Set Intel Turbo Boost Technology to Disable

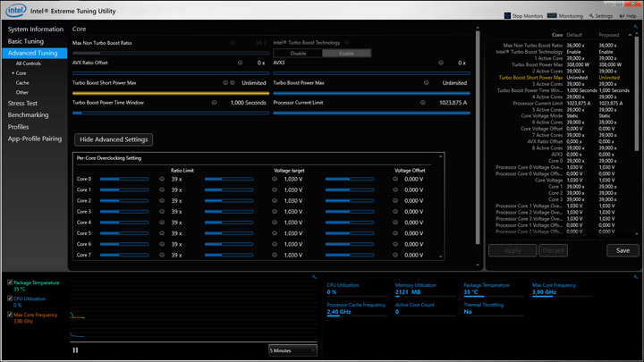(298, 54)
